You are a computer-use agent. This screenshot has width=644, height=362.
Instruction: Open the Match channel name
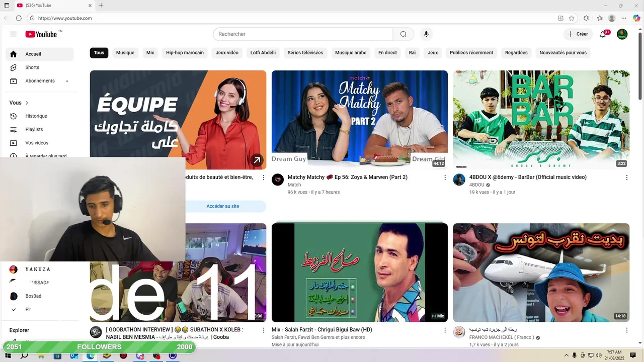coord(294,185)
